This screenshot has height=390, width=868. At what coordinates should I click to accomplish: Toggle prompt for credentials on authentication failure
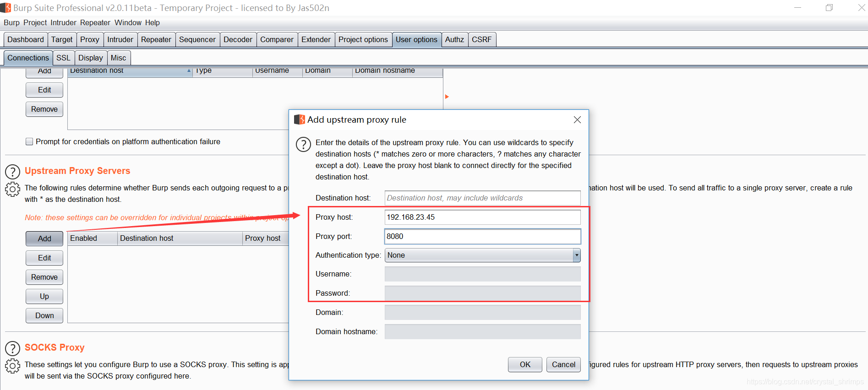(29, 141)
